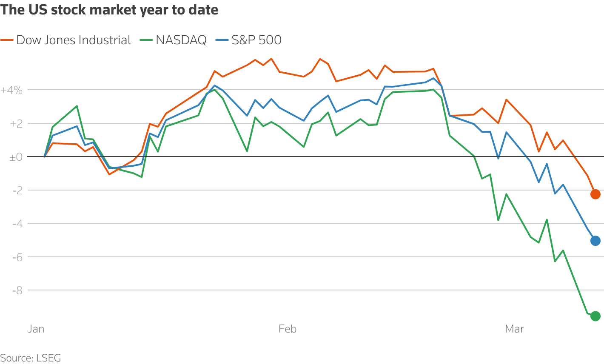
Task: Click the chart title text
Action: coord(109,10)
